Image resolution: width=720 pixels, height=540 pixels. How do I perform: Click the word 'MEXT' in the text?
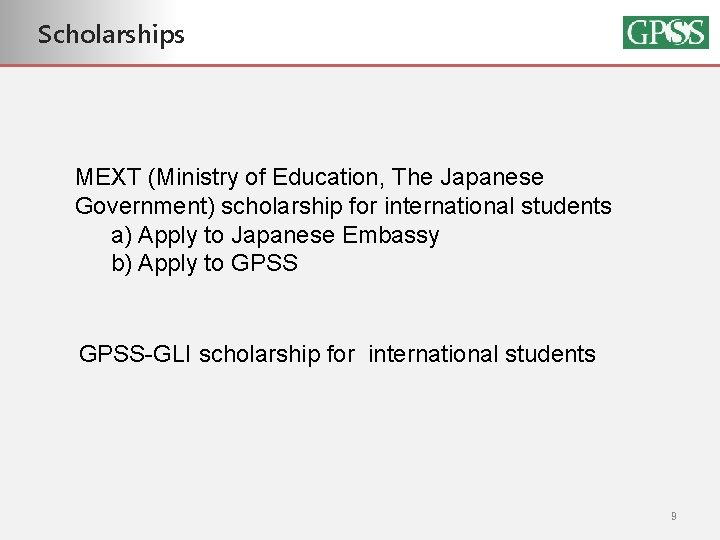108,177
